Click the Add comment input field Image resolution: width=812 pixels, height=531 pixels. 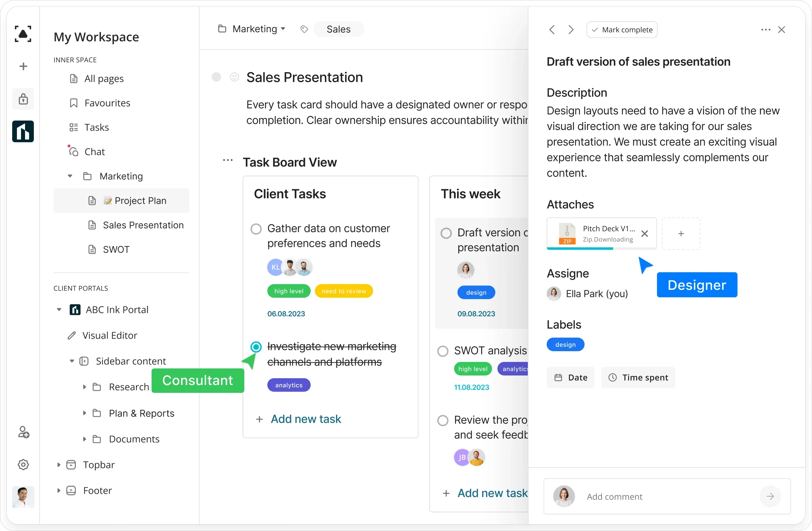pos(665,496)
